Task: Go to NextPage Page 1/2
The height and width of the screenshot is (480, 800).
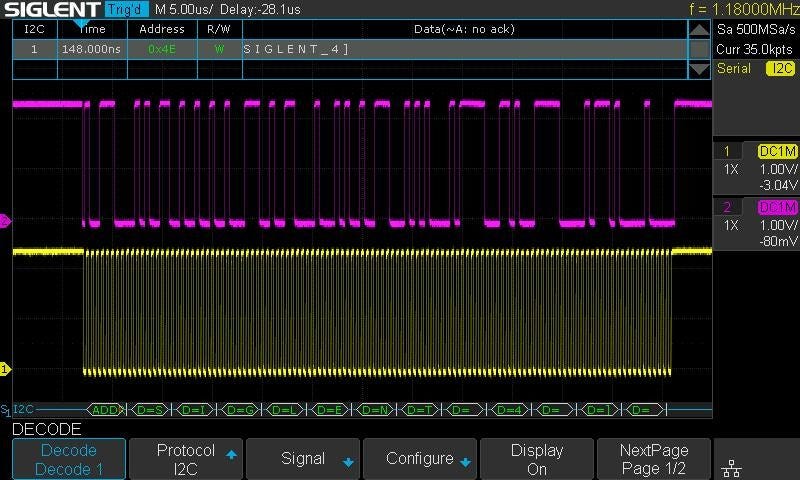Action: click(654, 459)
